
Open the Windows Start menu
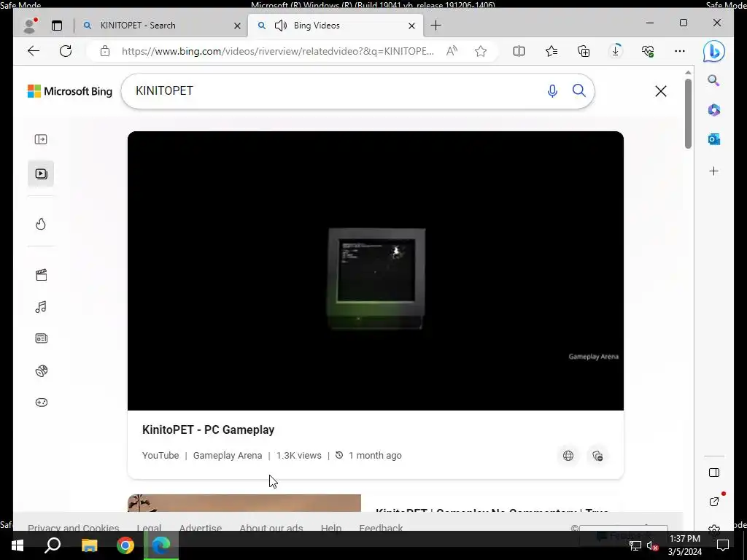point(18,545)
